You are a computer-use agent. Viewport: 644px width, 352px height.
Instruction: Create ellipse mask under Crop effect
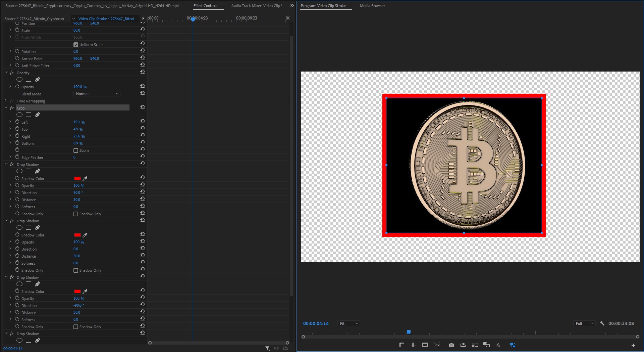click(19, 115)
